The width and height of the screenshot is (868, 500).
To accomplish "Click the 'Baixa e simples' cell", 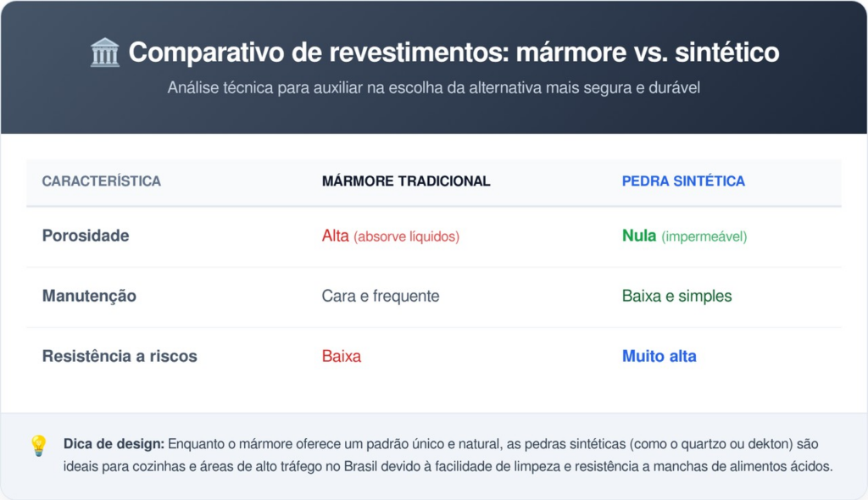I will point(676,296).
